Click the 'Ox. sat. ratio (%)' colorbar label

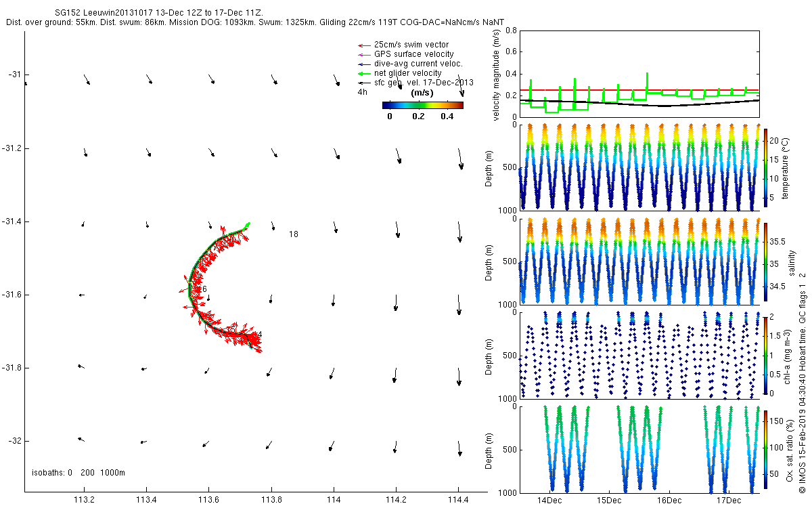click(x=789, y=449)
